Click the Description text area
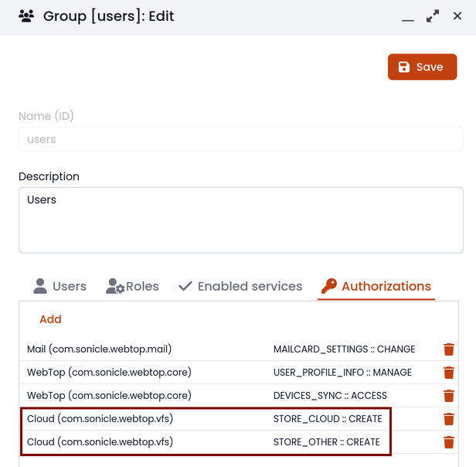This screenshot has width=476, height=467. [241, 220]
